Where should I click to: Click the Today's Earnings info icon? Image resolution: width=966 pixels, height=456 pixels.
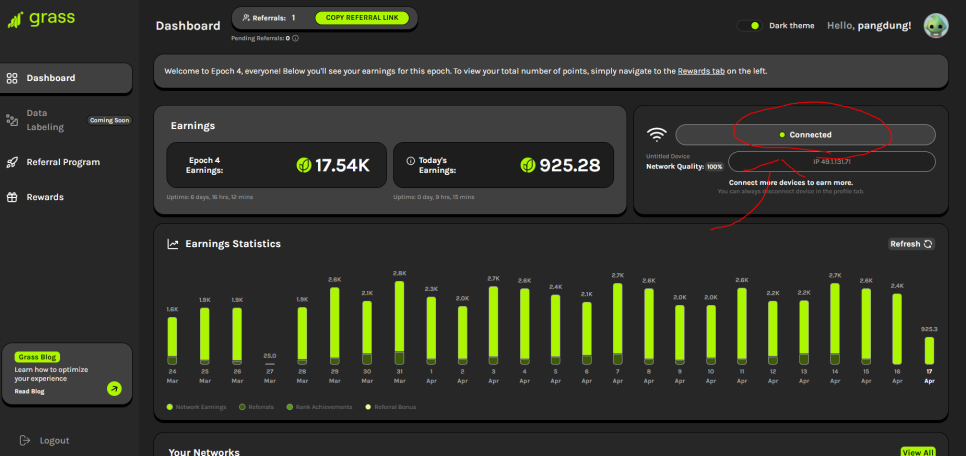click(x=410, y=160)
